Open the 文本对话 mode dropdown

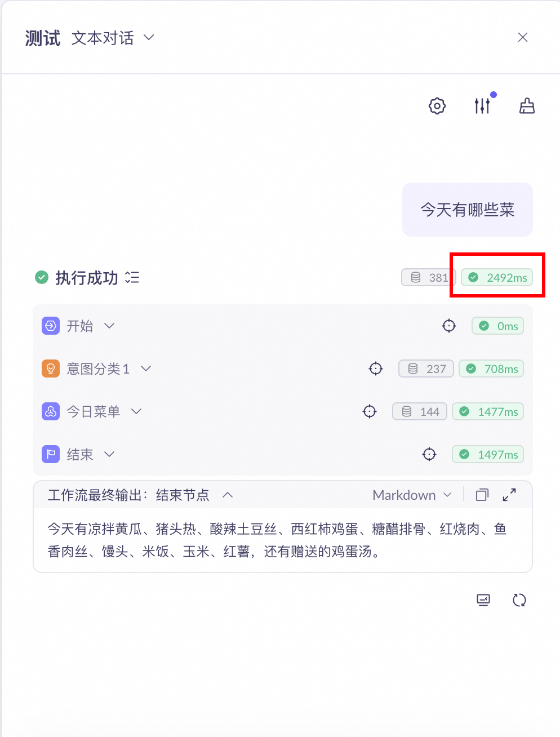[113, 38]
